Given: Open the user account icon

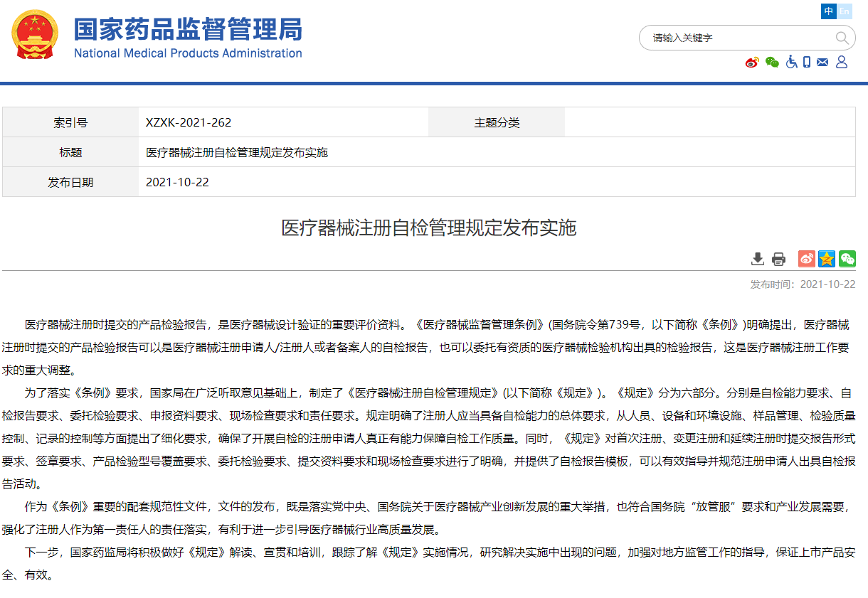Looking at the screenshot, I should [x=842, y=63].
